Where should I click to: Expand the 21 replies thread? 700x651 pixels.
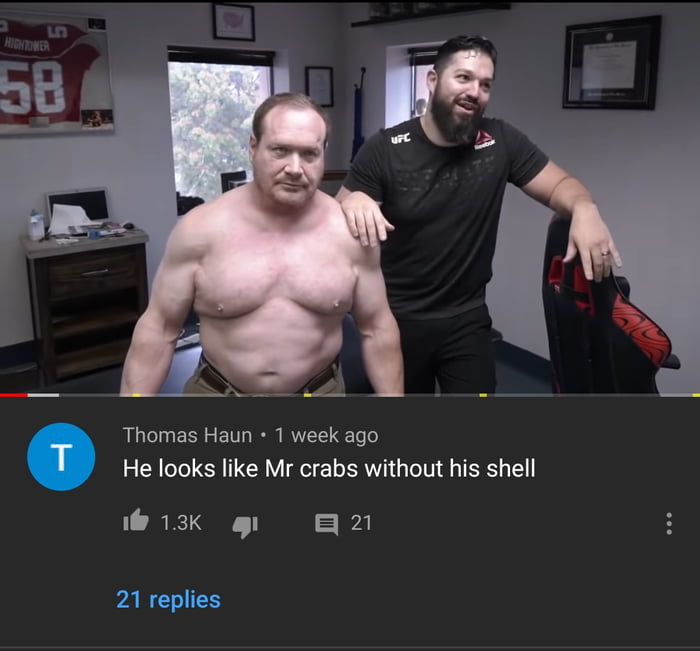pos(168,599)
